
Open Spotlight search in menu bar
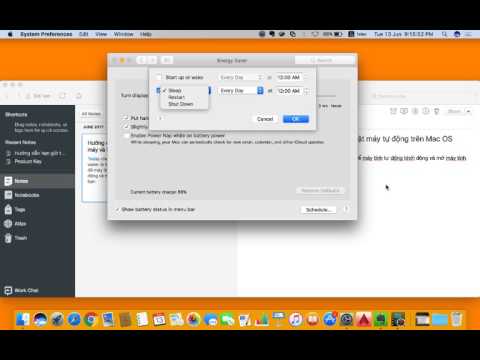[444, 34]
